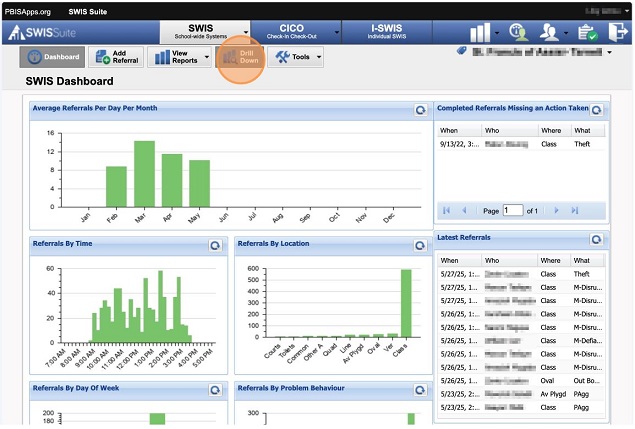Expand the CICO tab dropdown arrow

337,32
